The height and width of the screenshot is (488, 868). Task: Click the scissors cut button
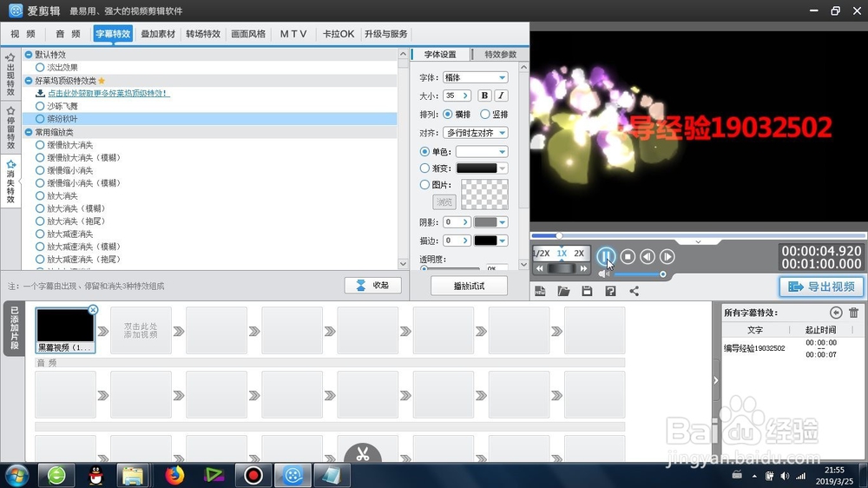(363, 454)
